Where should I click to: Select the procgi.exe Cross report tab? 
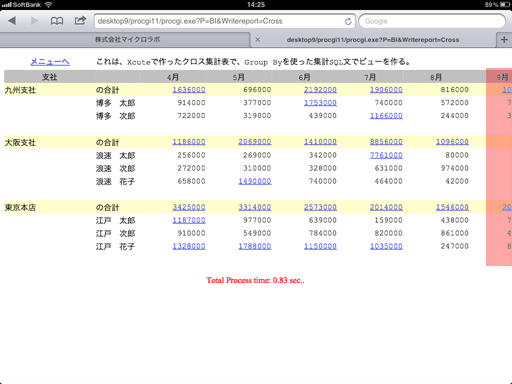click(373, 40)
